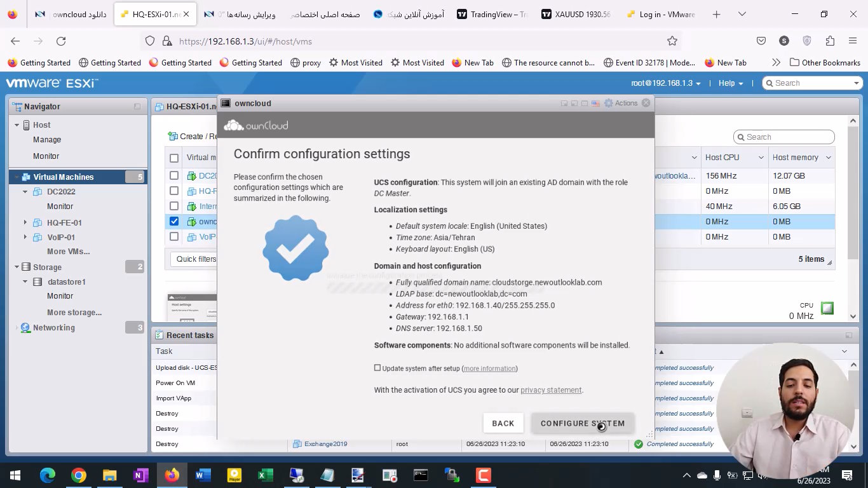Open a new browser tab with plus button
This screenshot has width=868, height=488.
pyautogui.click(x=717, y=14)
